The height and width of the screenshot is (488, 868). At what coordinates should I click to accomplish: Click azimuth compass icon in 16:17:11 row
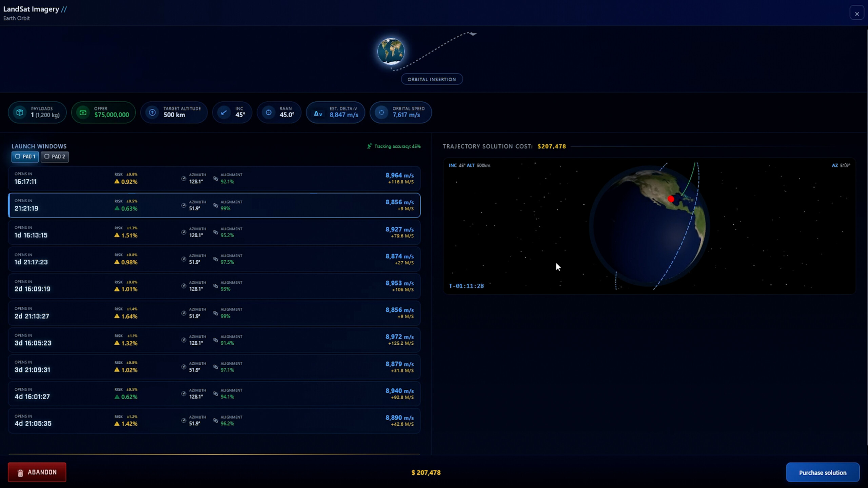click(184, 178)
